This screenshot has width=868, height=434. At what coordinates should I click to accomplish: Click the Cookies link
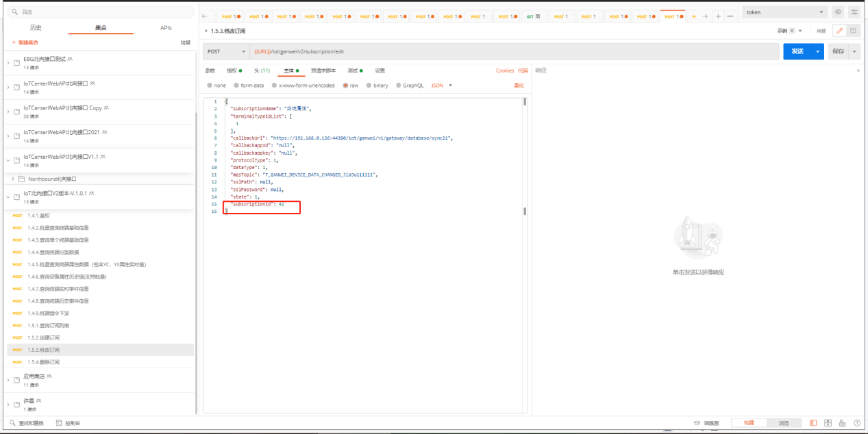coord(504,71)
